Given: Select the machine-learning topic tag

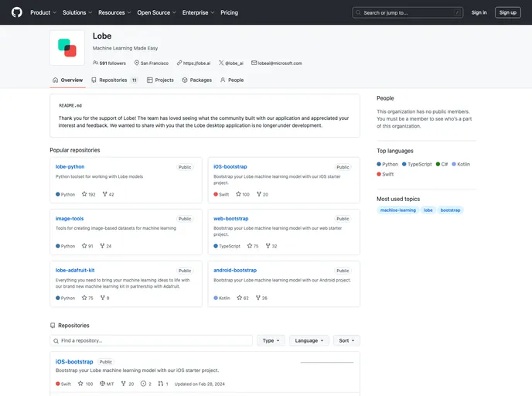Looking at the screenshot, I should [x=397, y=210].
